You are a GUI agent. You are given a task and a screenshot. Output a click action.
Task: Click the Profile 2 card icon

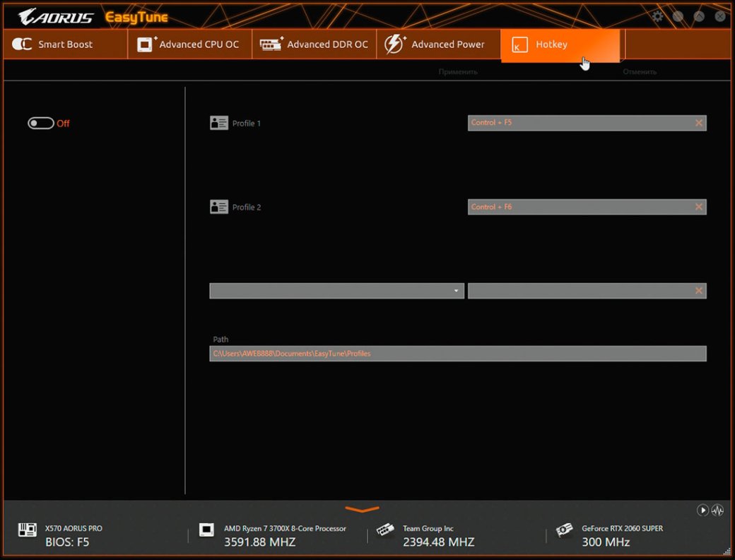point(219,207)
